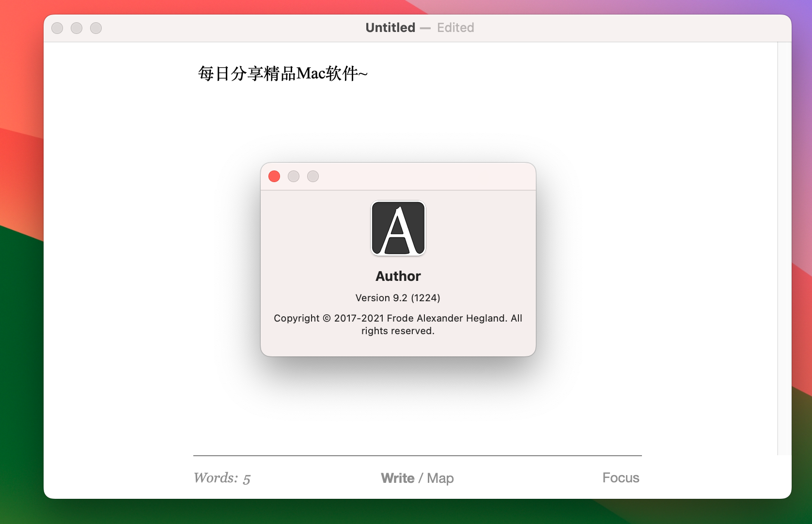Click the copyright notice text
The image size is (812, 524).
398,324
